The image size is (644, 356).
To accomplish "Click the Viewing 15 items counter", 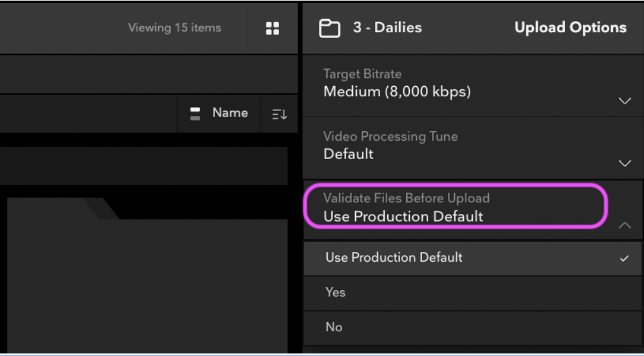I will pyautogui.click(x=174, y=28).
